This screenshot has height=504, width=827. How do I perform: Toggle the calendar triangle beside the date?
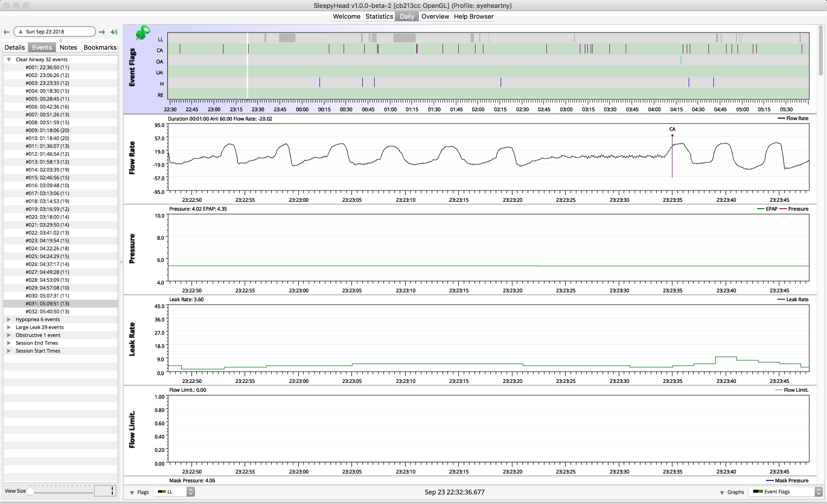click(x=21, y=31)
